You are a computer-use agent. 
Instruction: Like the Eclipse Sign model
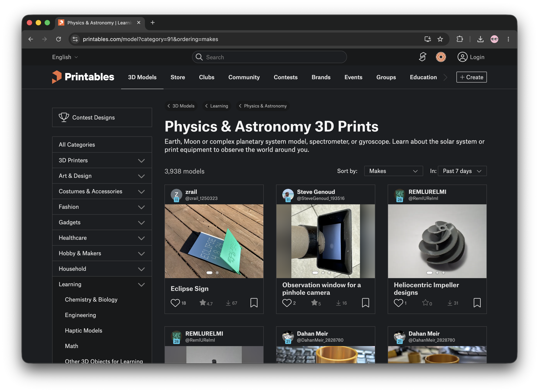click(x=175, y=303)
